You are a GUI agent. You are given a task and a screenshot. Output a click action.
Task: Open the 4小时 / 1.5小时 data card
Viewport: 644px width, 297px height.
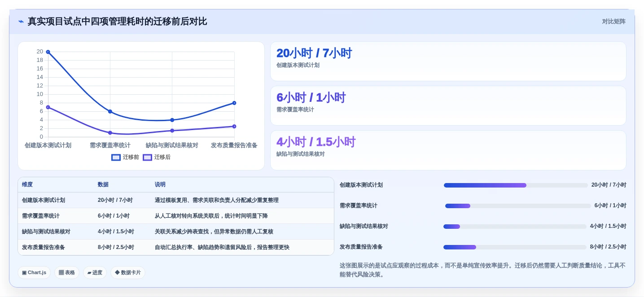pyautogui.click(x=448, y=150)
